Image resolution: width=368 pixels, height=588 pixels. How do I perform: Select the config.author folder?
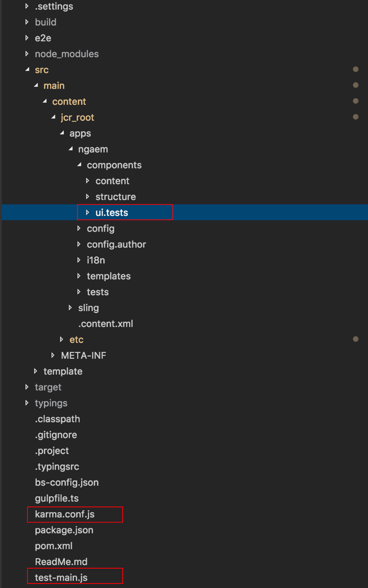click(x=116, y=244)
